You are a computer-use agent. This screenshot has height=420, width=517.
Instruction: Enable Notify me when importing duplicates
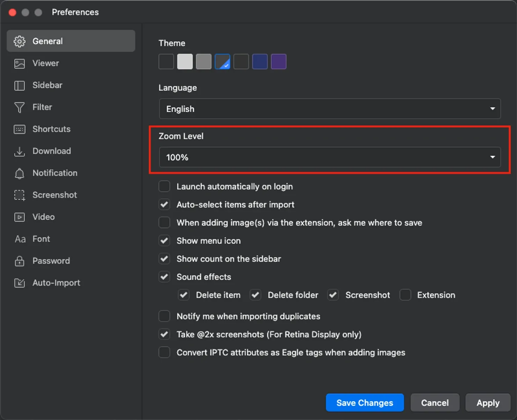click(165, 316)
